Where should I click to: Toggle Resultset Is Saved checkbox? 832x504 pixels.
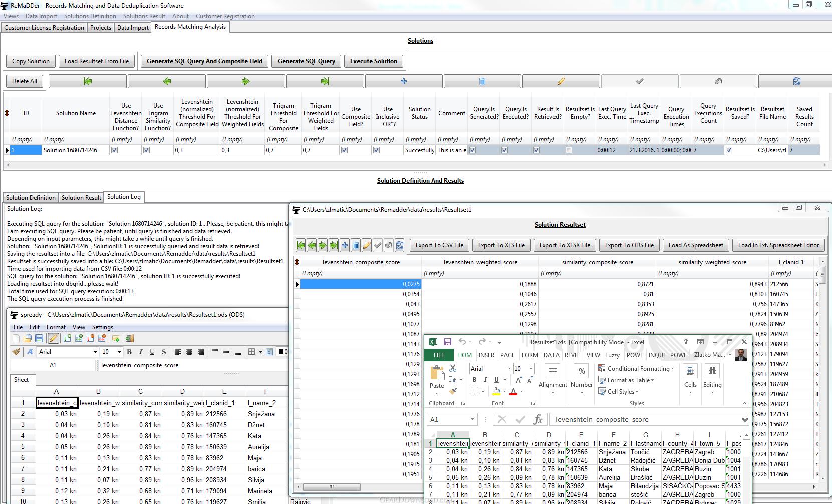[729, 150]
